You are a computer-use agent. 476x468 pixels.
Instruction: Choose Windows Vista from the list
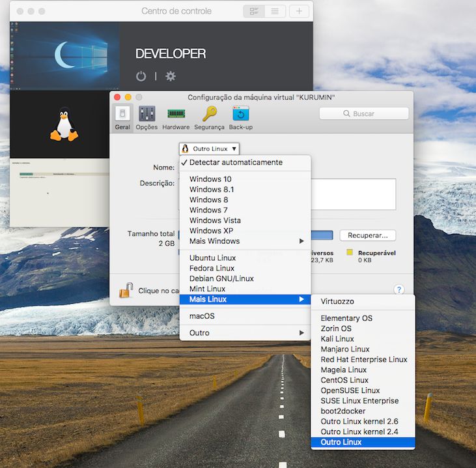pos(245,220)
